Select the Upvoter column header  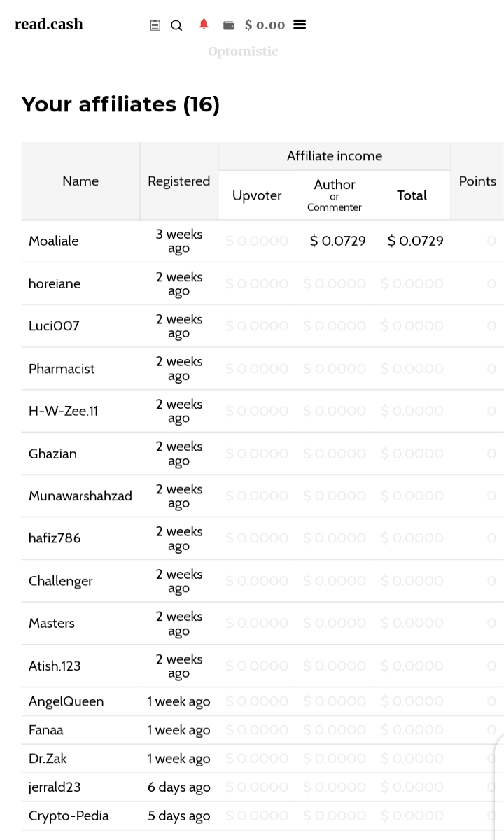pos(257,195)
